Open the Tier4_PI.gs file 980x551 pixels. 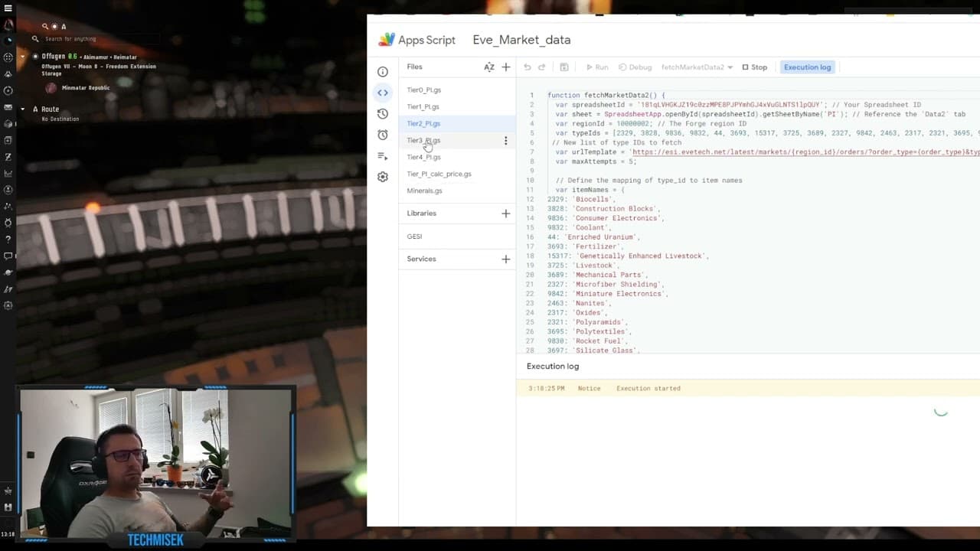coord(424,158)
